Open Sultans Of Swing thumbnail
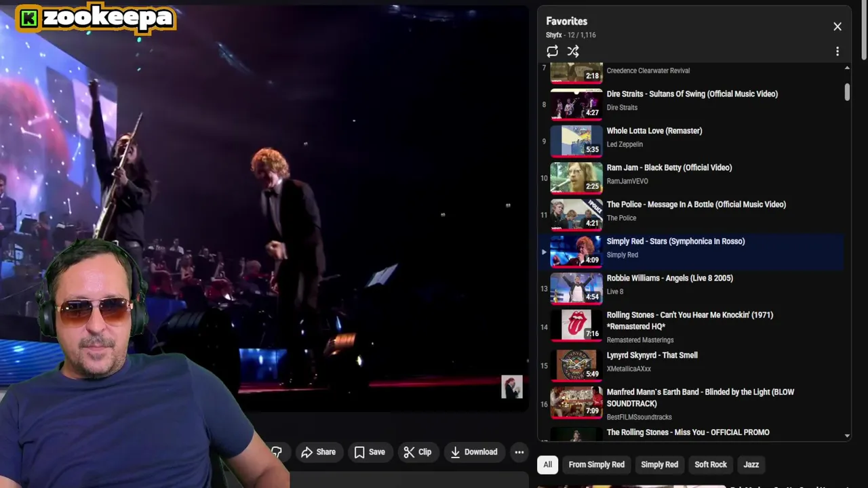Image resolution: width=868 pixels, height=488 pixels. pos(576,104)
